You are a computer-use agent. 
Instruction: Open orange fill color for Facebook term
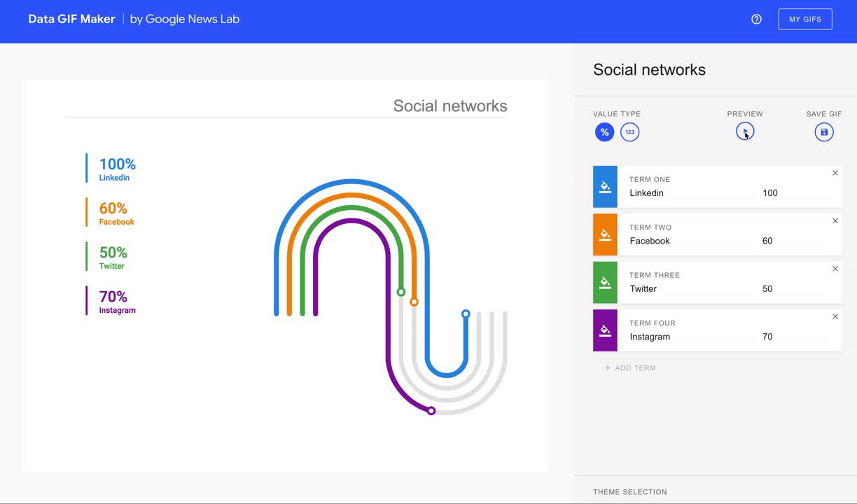(605, 234)
